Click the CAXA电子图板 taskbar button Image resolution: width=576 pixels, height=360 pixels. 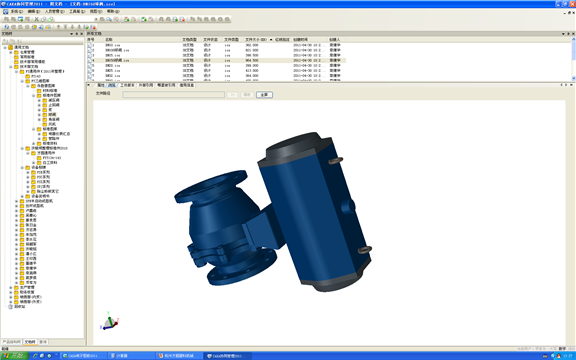pos(83,356)
